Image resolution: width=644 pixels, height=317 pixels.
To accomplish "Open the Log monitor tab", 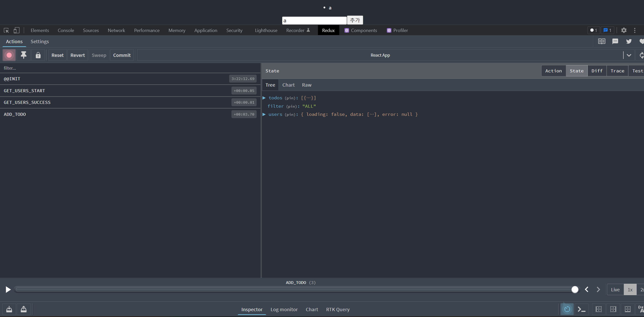I will point(284,309).
